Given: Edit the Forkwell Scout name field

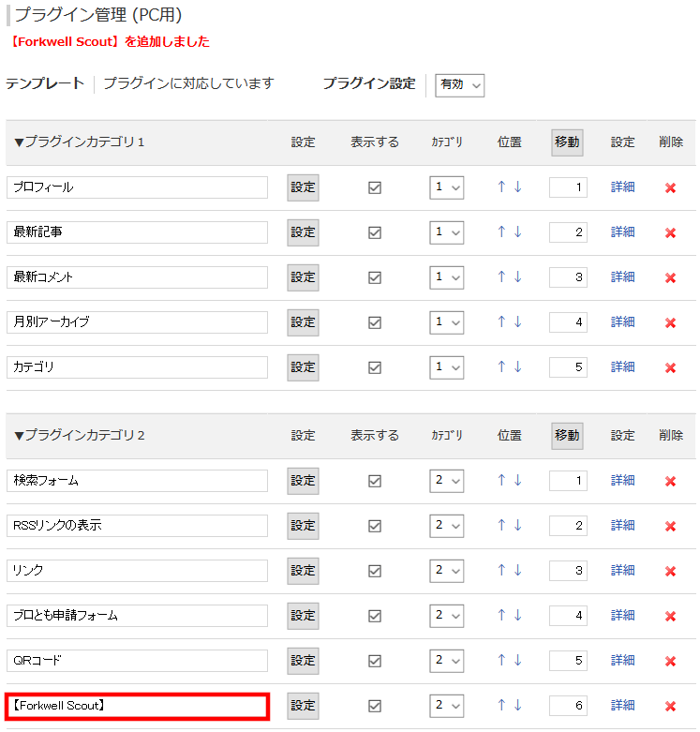Looking at the screenshot, I should tap(137, 706).
